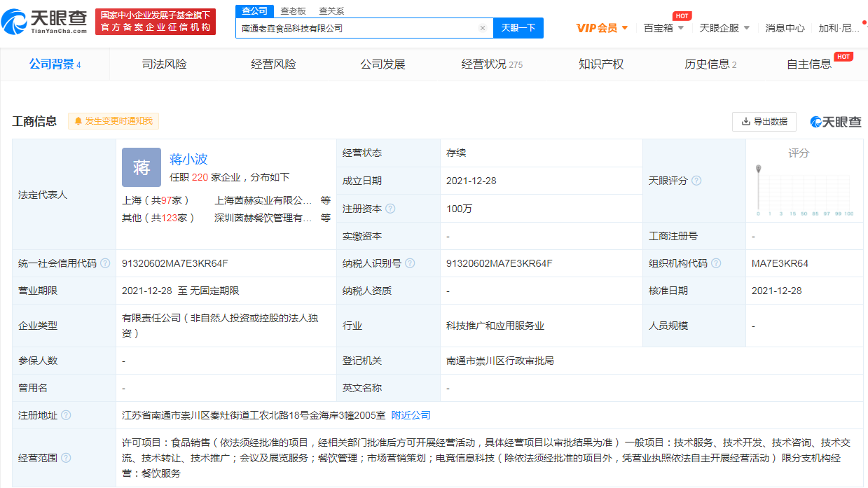Click the 登记机关 value 南通市崇川区行政审批局
Viewport: 868px width, 488px height.
pyautogui.click(x=500, y=361)
